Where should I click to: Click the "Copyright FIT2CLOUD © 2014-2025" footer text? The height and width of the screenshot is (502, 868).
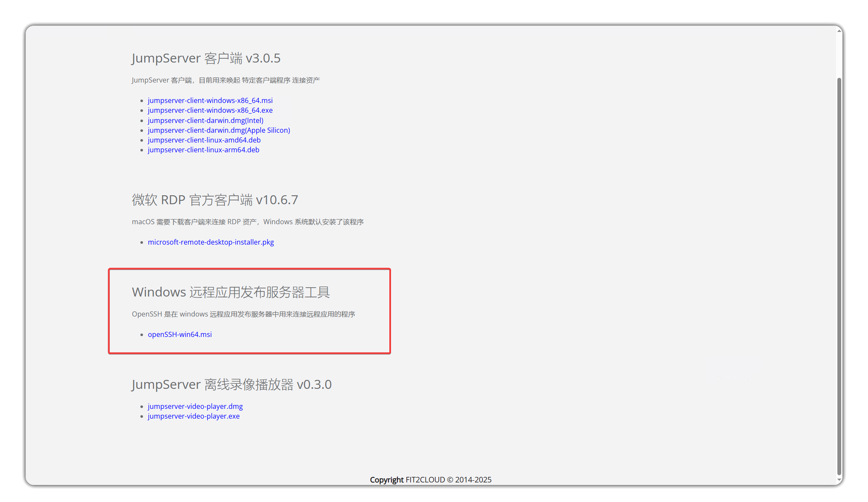coord(431,479)
